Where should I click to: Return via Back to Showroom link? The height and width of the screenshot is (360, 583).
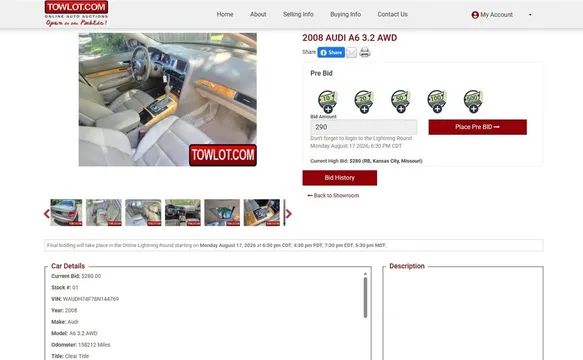coord(333,195)
